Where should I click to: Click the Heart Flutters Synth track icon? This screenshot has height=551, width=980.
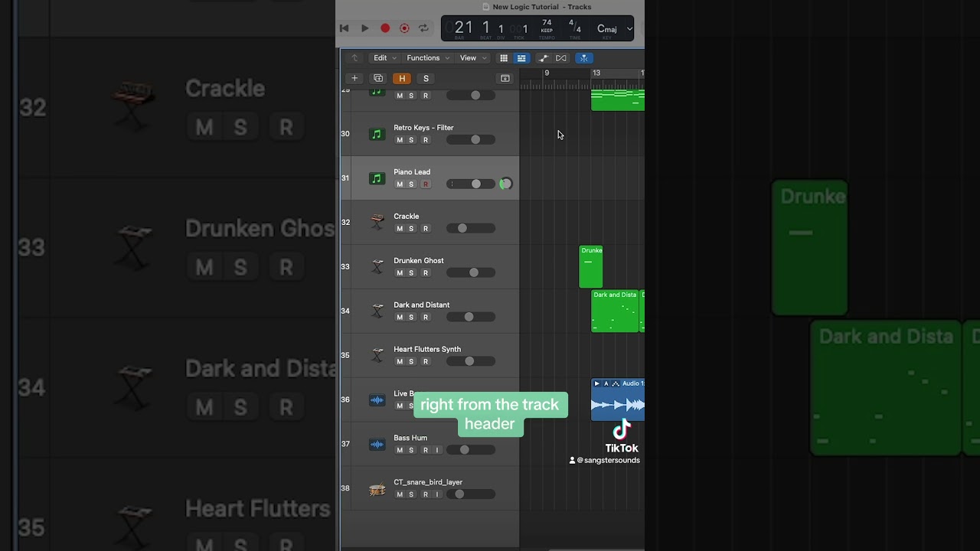[377, 355]
